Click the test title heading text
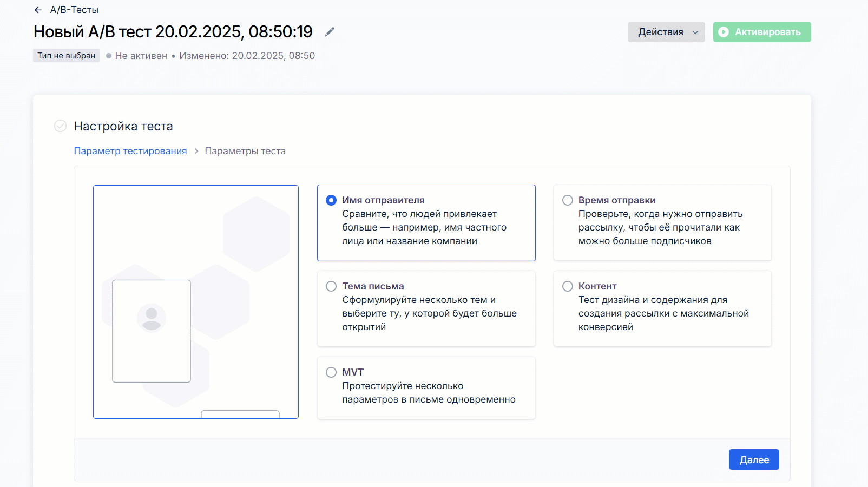This screenshot has height=487, width=868. tap(173, 32)
